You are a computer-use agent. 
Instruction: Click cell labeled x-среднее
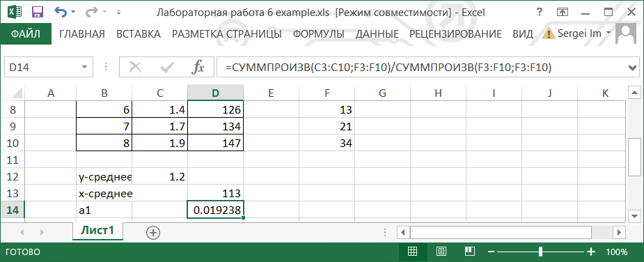[104, 193]
